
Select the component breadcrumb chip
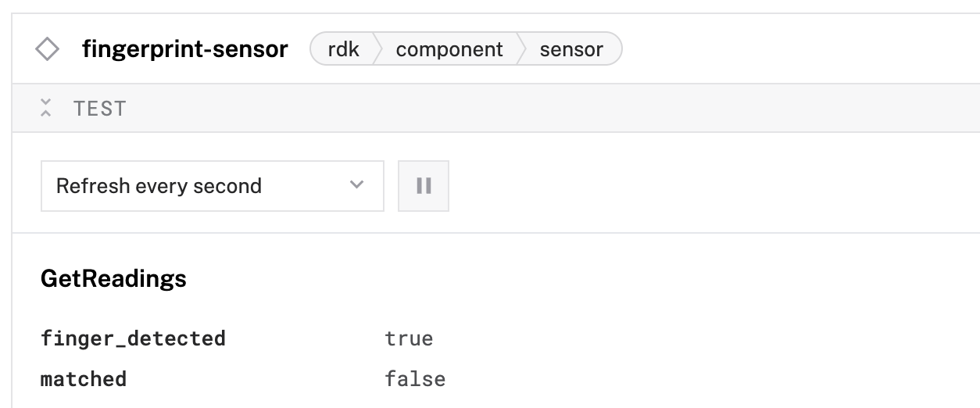click(x=449, y=49)
